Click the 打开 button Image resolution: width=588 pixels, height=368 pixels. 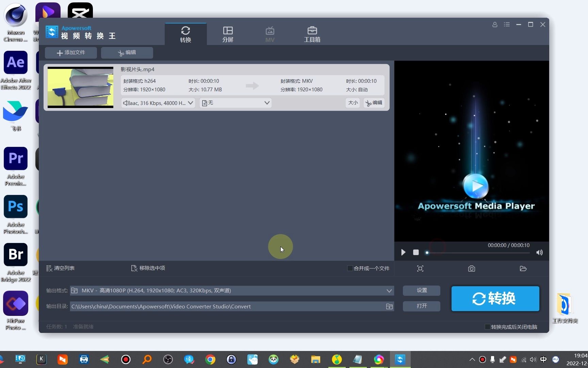pyautogui.click(x=422, y=306)
